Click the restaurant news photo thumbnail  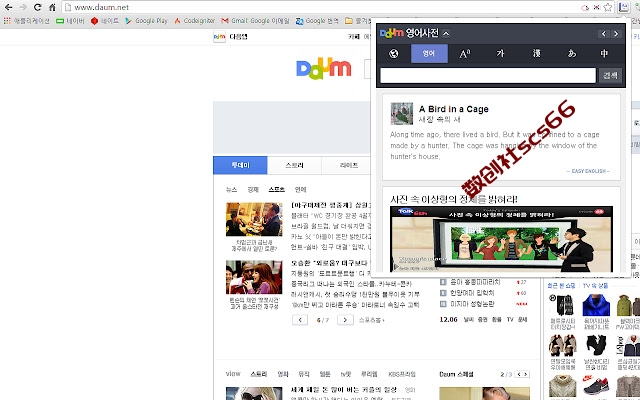tap(254, 219)
